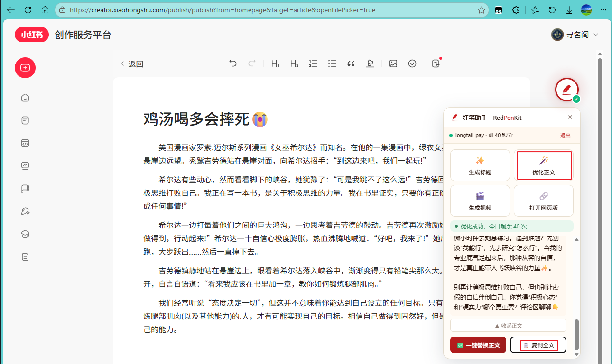Open browser downloads

(569, 10)
